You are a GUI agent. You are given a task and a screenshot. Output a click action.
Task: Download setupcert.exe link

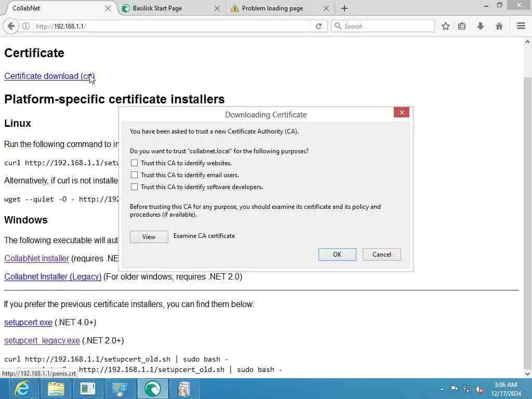tap(28, 322)
